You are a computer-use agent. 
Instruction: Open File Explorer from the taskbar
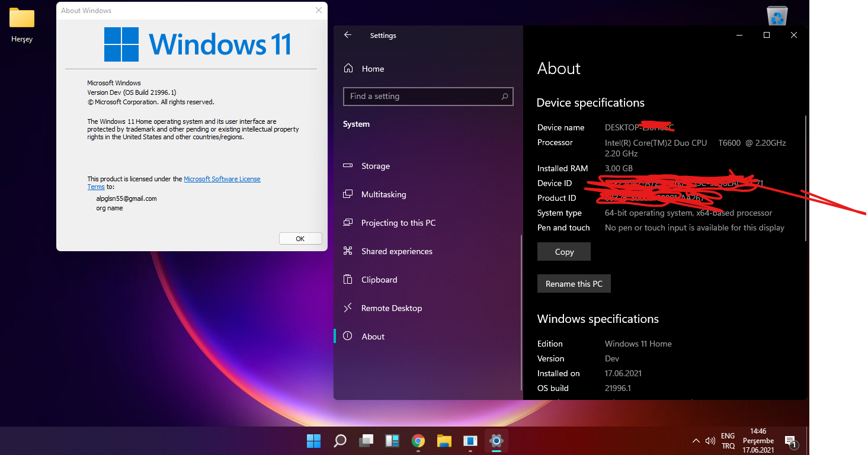pyautogui.click(x=444, y=441)
